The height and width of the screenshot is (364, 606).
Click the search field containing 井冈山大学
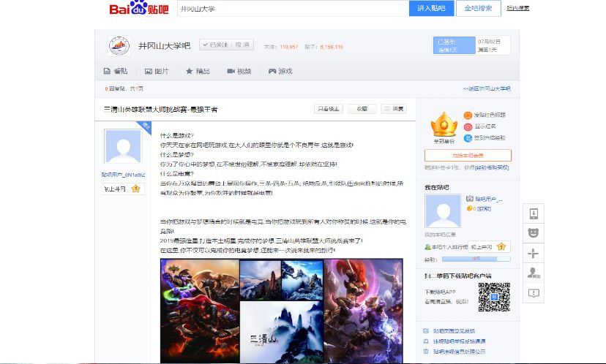click(x=293, y=9)
